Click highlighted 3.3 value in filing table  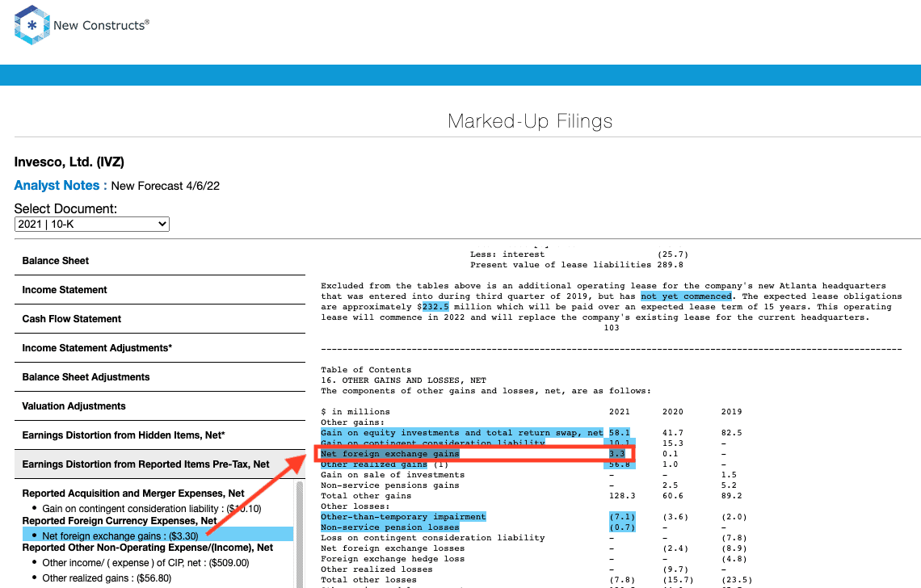(x=616, y=453)
